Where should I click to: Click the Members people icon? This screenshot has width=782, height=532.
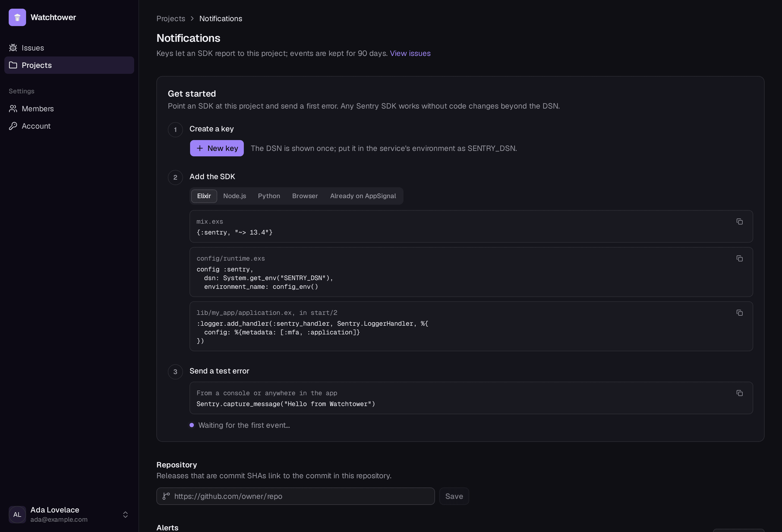[13, 109]
